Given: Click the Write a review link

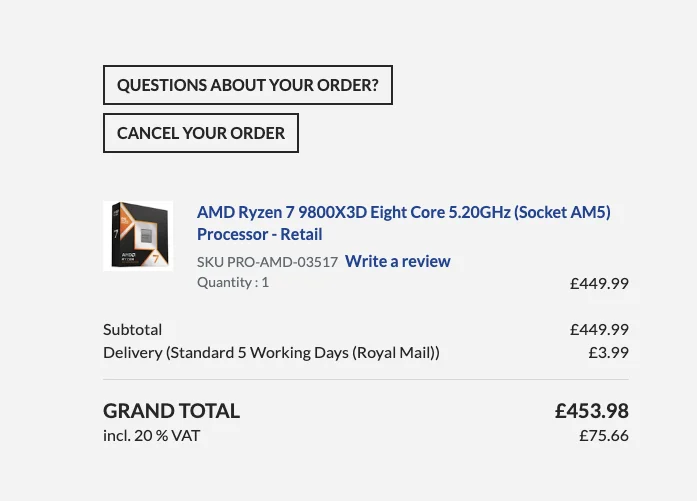Looking at the screenshot, I should coord(398,261).
